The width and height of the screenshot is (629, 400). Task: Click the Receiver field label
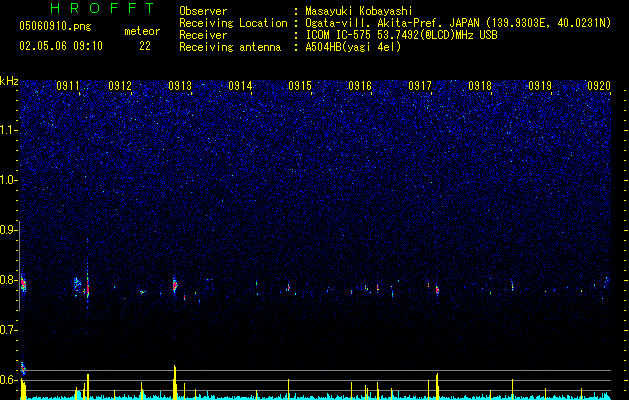point(203,35)
